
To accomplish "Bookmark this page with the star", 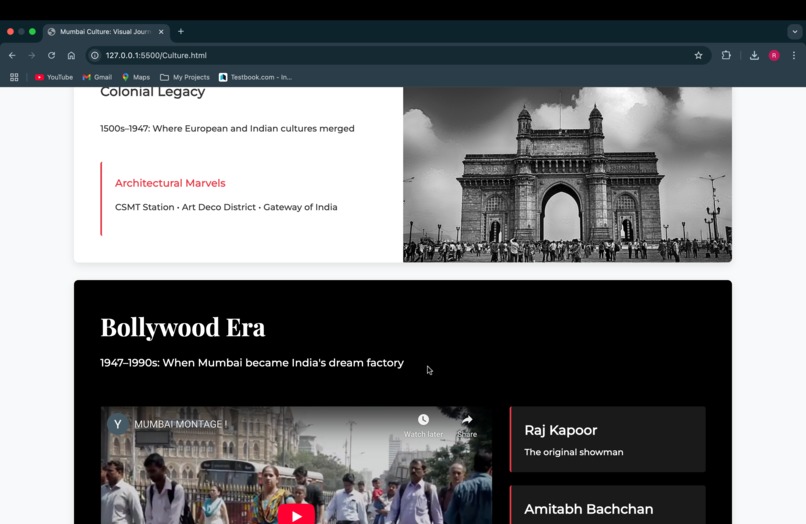I will pyautogui.click(x=698, y=56).
